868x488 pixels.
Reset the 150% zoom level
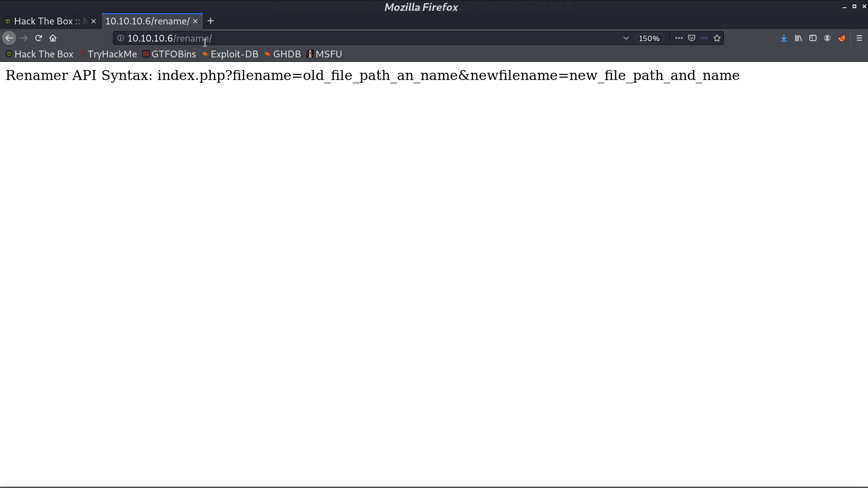[x=649, y=38]
